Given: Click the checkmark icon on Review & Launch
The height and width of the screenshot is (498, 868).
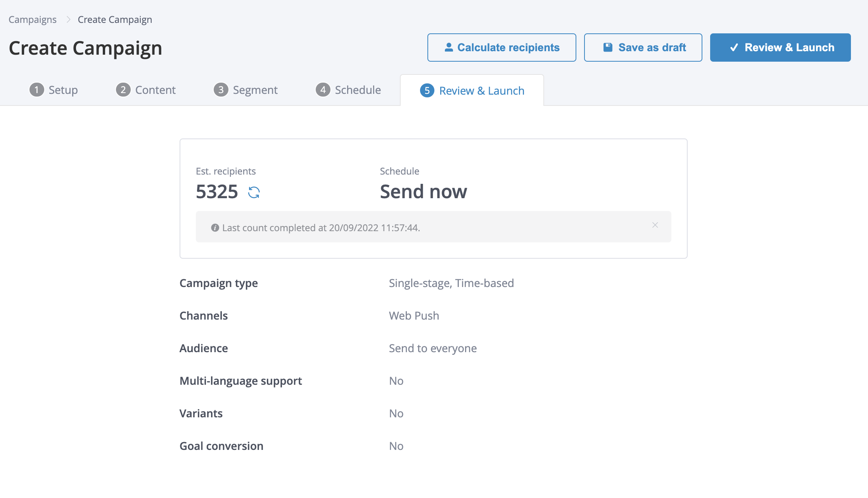Looking at the screenshot, I should click(x=734, y=47).
